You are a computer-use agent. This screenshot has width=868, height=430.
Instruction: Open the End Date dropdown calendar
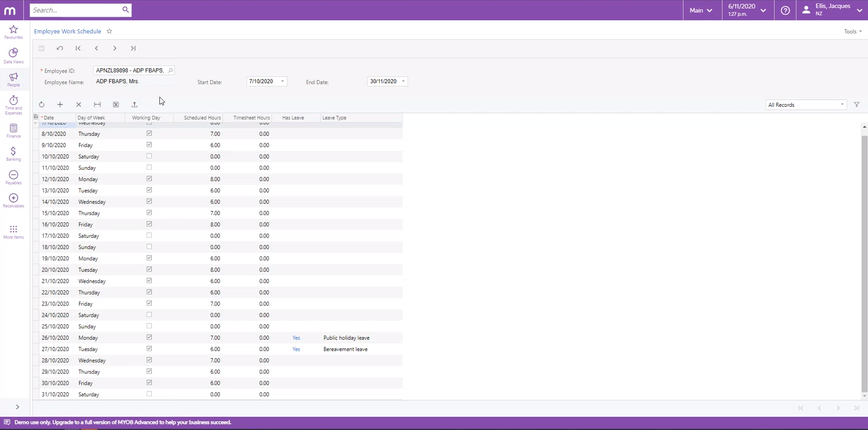point(403,82)
